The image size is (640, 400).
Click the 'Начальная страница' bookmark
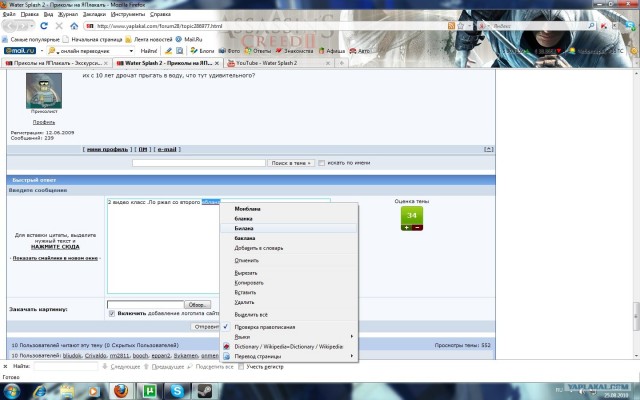point(92,39)
